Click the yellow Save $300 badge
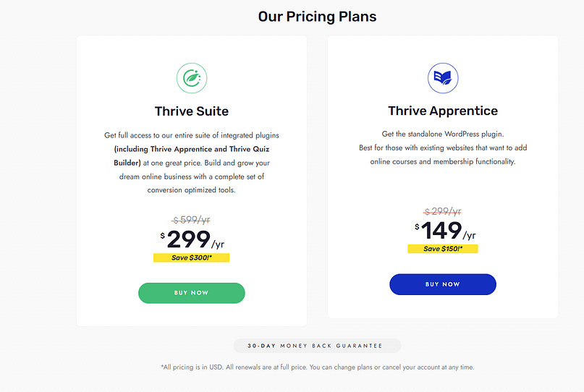Image resolution: width=584 pixels, height=392 pixels. (191, 257)
